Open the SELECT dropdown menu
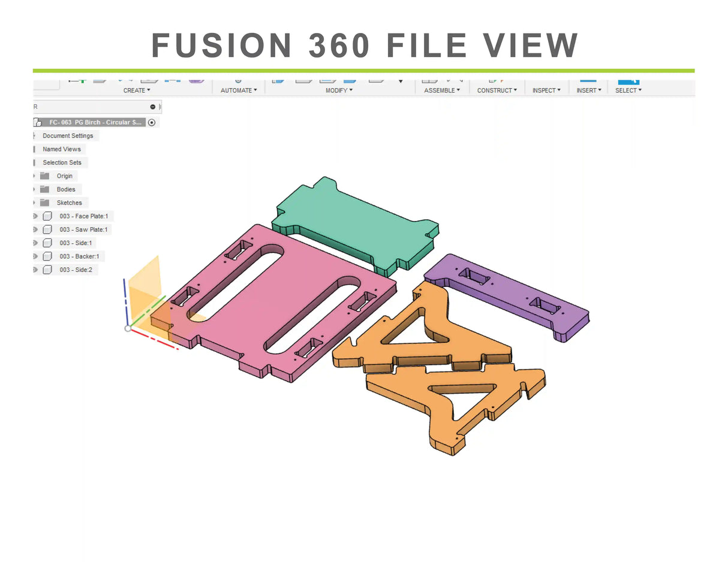 pos(628,90)
